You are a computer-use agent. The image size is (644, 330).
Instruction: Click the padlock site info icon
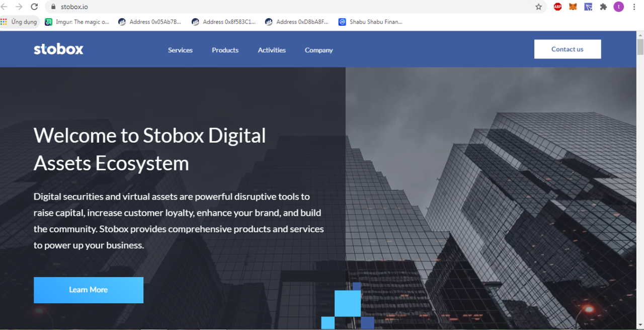tap(53, 7)
